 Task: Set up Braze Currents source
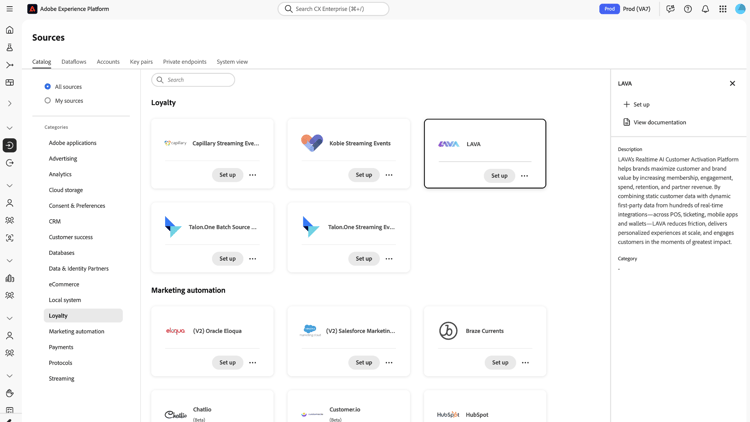coord(500,363)
